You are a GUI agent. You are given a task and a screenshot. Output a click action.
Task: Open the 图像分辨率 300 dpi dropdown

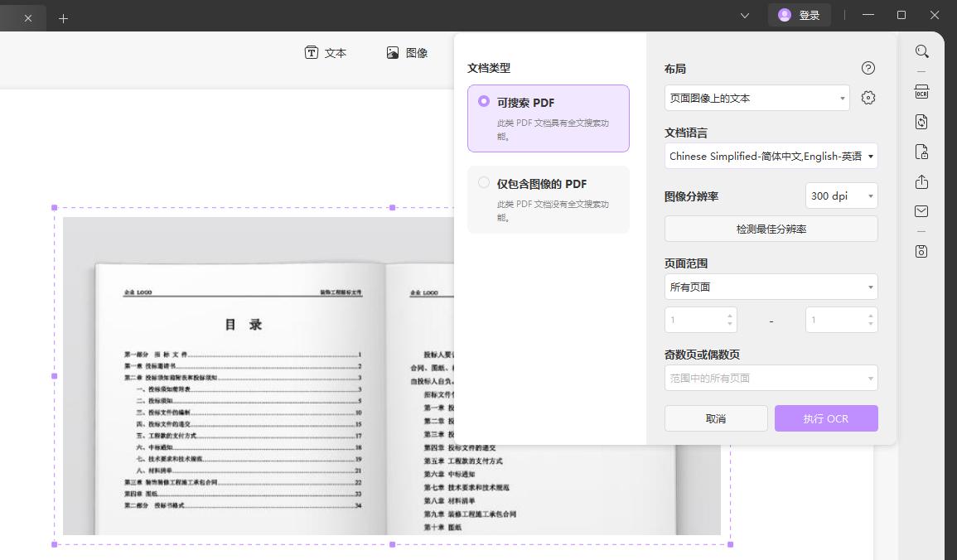pos(841,196)
